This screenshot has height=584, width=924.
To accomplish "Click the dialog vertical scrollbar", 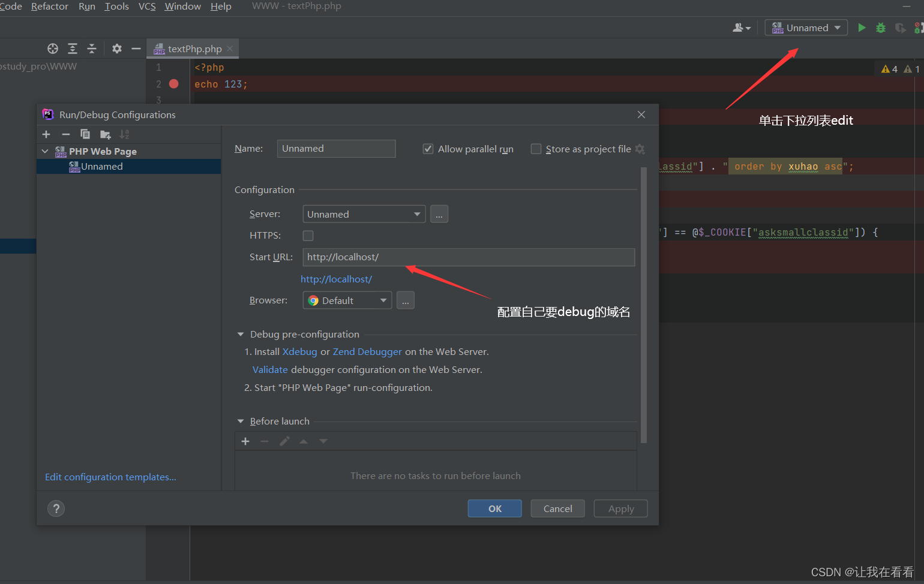I will coord(644,305).
